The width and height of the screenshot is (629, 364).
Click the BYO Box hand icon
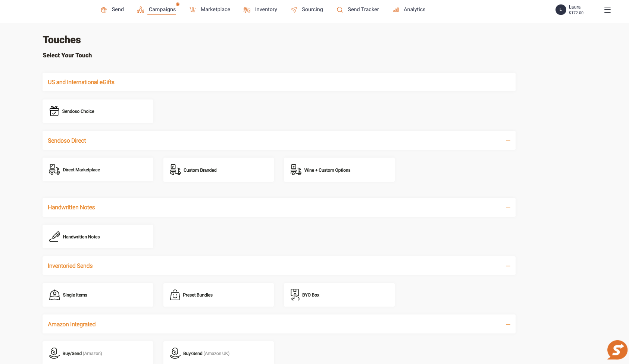click(x=295, y=295)
